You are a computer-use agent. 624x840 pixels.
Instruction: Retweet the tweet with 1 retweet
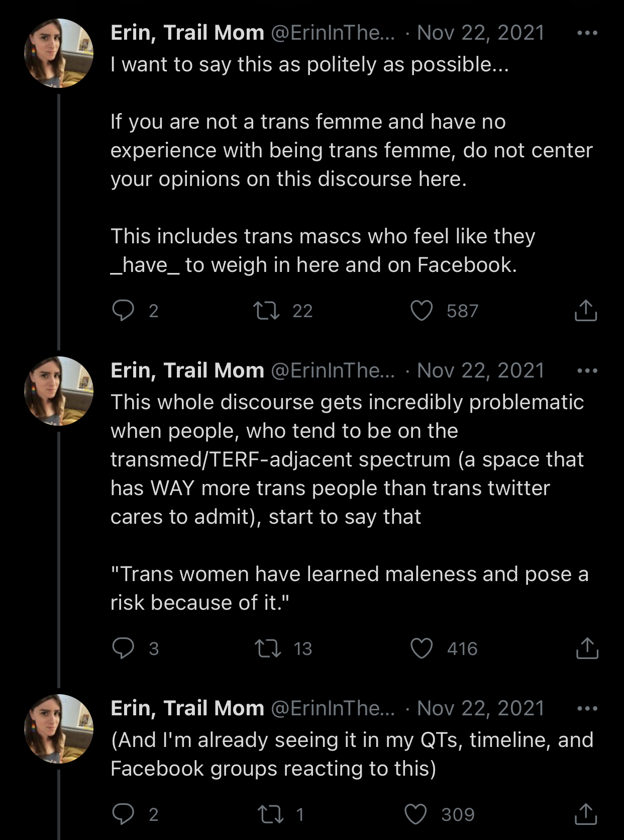(270, 814)
